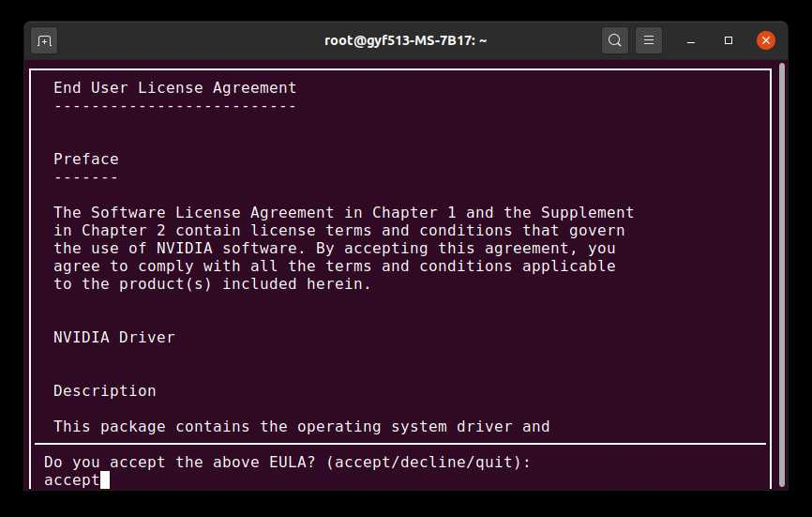Open the terminal search
The image size is (812, 517).
(615, 40)
